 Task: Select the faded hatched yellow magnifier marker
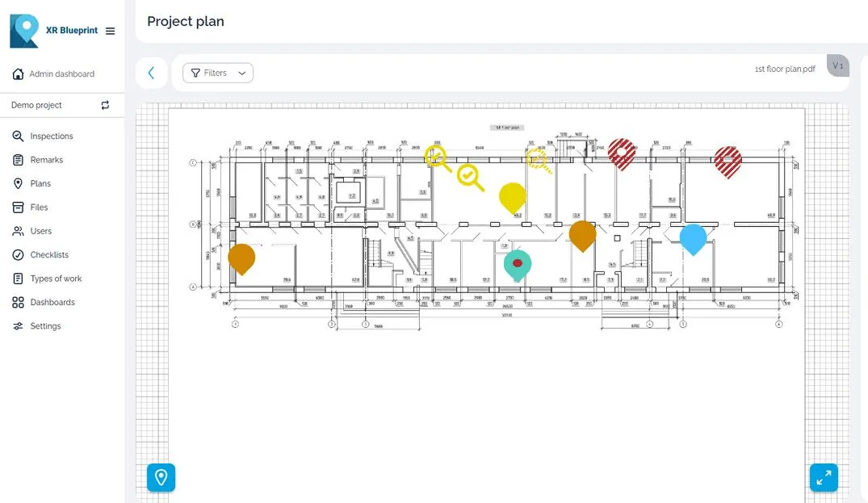coord(539,161)
